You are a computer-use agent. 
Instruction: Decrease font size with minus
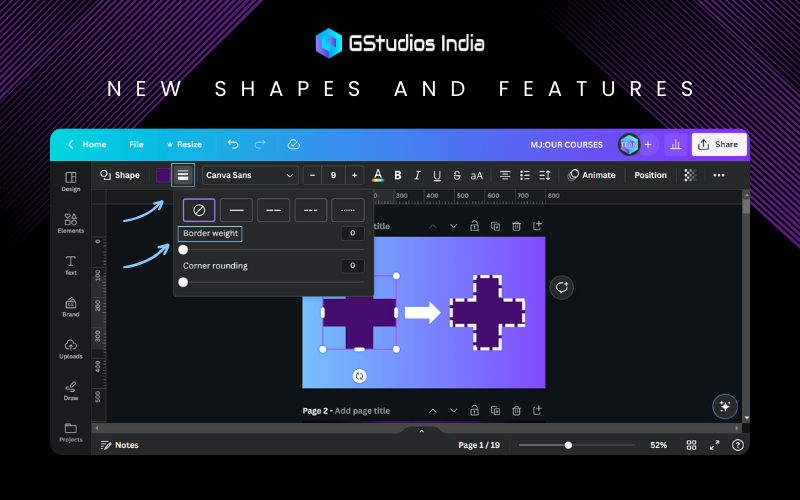click(x=312, y=175)
